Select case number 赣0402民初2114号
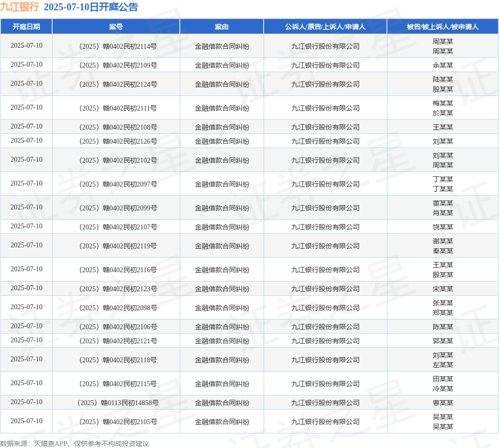 tap(118, 46)
